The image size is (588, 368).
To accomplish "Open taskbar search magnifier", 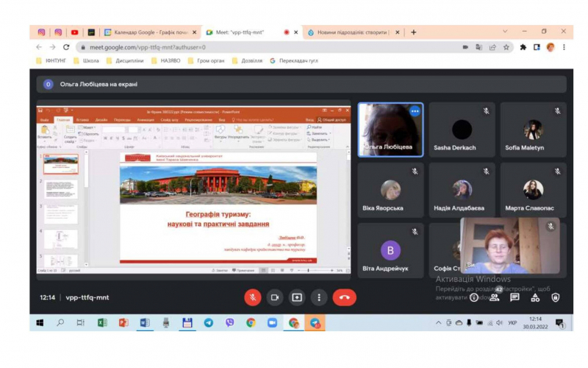I will click(x=60, y=323).
